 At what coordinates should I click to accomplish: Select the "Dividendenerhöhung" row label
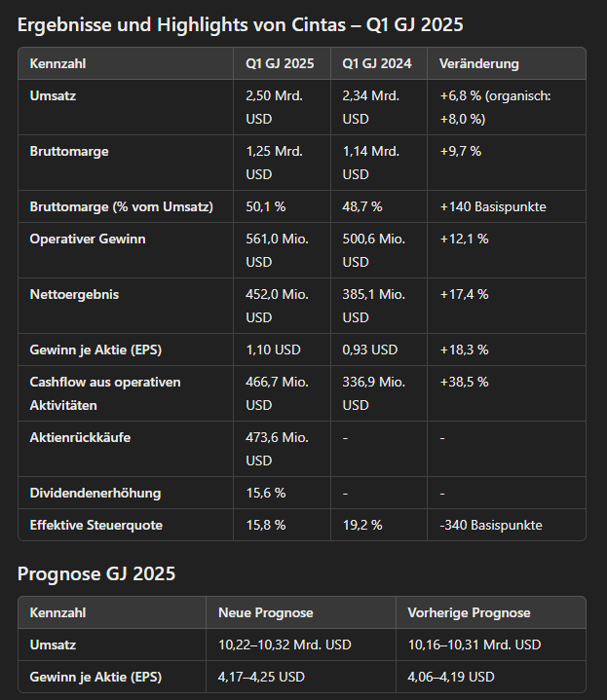tap(95, 493)
